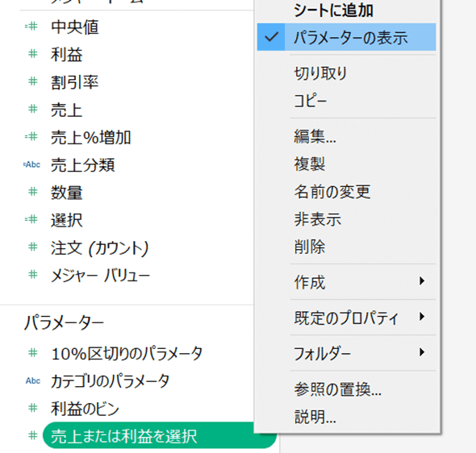Click the number icon beside メジャー バリュー
This screenshot has height=453, width=476.
pyautogui.click(x=33, y=275)
